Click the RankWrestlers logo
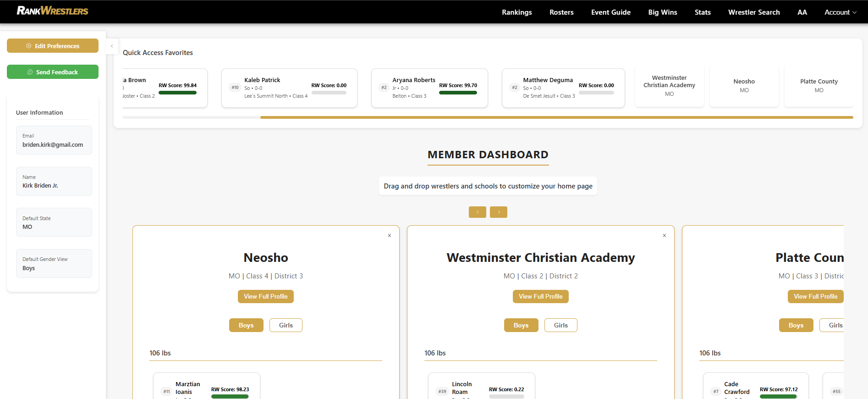This screenshot has width=868, height=399. tap(52, 11)
